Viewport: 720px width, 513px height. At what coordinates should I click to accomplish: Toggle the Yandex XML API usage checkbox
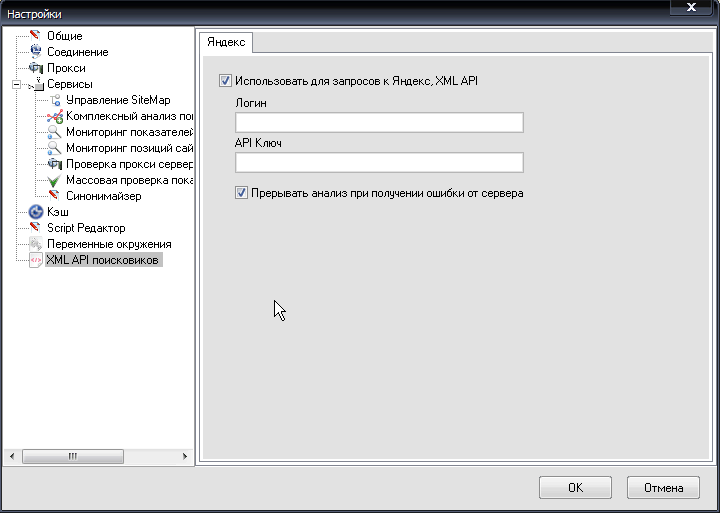pyautogui.click(x=225, y=81)
